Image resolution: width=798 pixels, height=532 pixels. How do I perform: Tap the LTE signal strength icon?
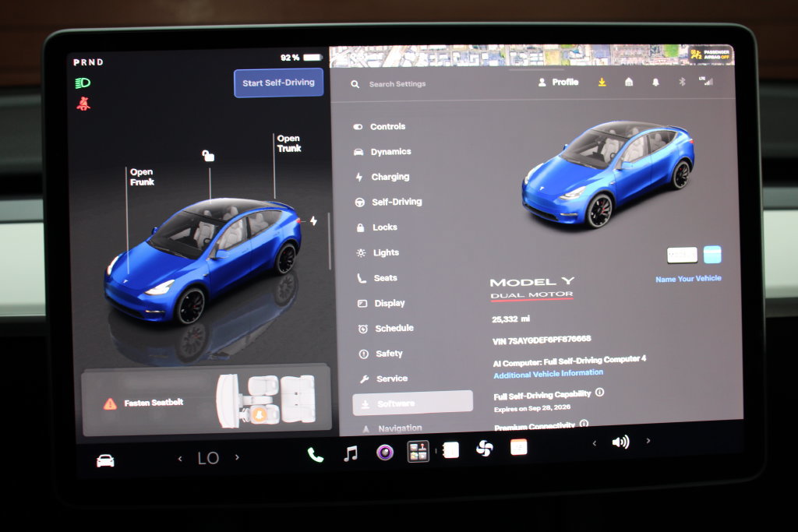click(x=706, y=81)
